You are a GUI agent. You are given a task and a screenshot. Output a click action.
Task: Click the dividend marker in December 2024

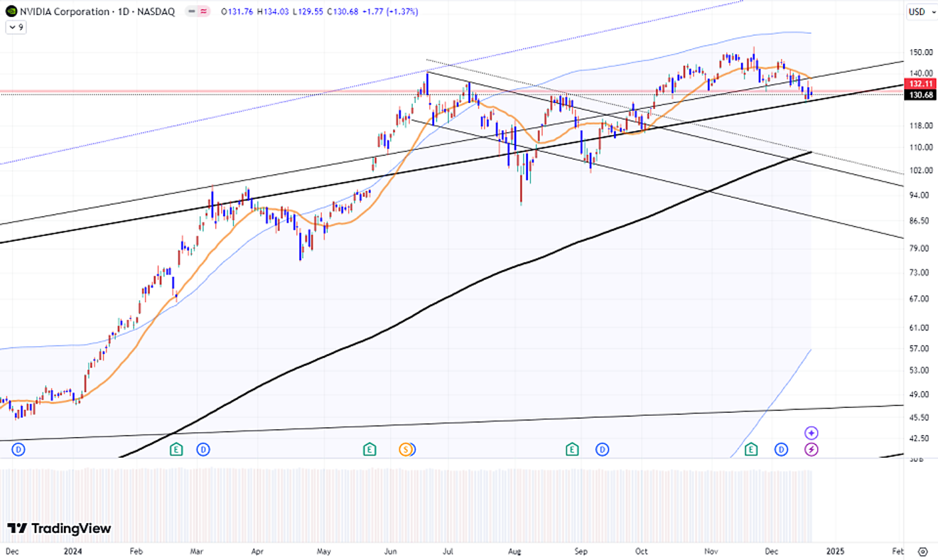point(781,449)
